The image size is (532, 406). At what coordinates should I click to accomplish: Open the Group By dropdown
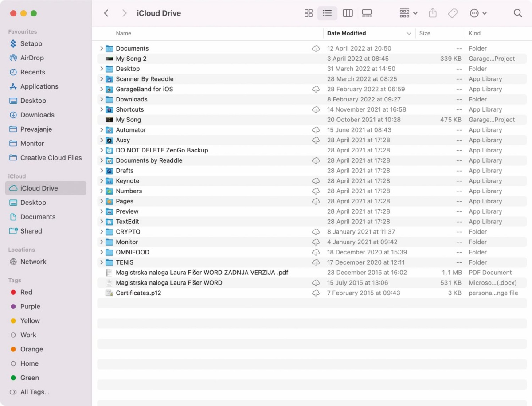pos(408,13)
